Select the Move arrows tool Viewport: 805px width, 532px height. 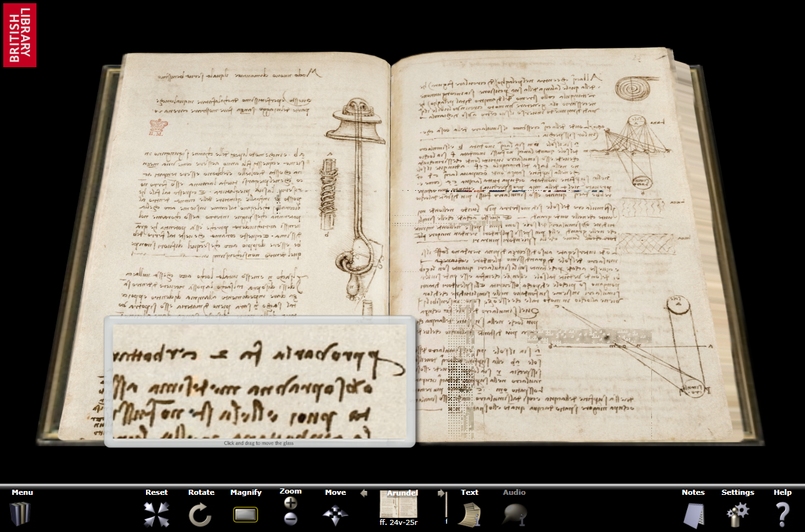(335, 514)
